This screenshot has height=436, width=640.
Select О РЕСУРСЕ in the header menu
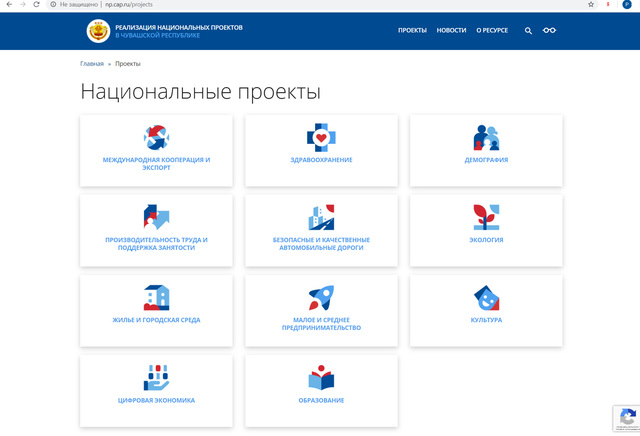coord(492,31)
